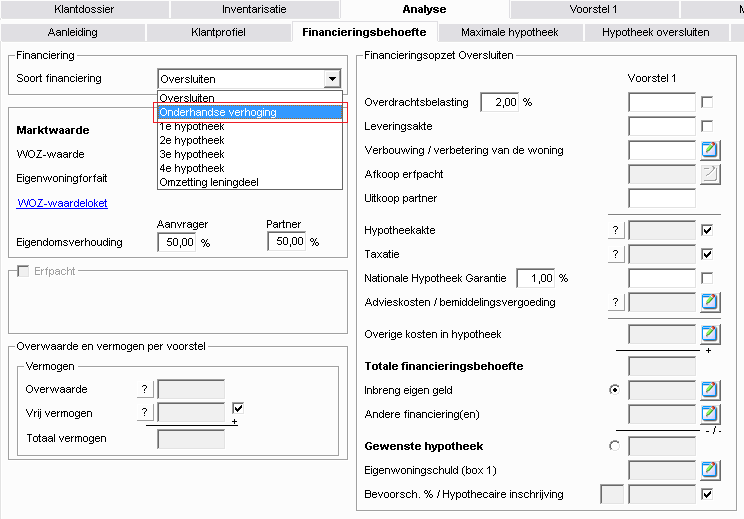Open edit icon for Inbreng eigen geld

710,390
